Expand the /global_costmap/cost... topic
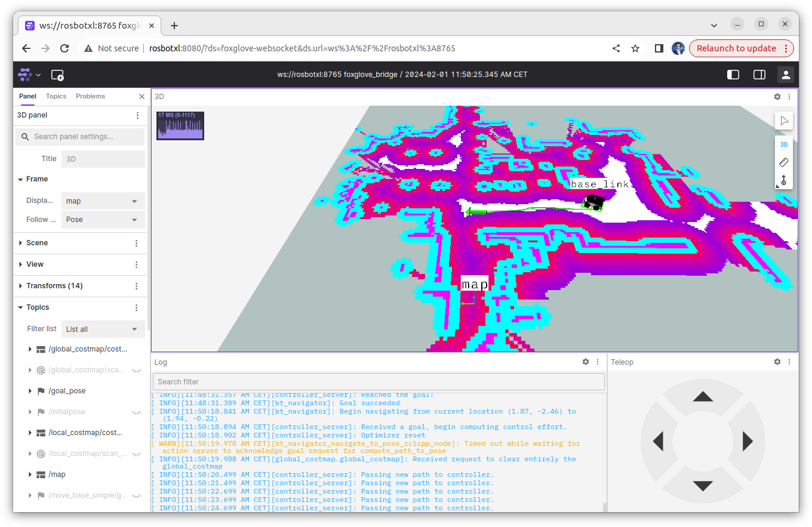This screenshot has height=527, width=812. (x=30, y=349)
